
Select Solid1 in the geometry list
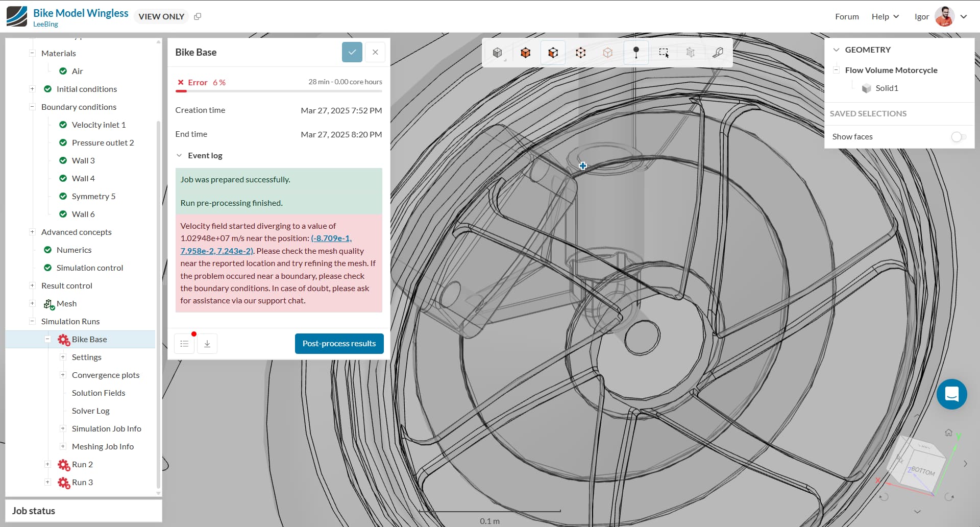[887, 88]
